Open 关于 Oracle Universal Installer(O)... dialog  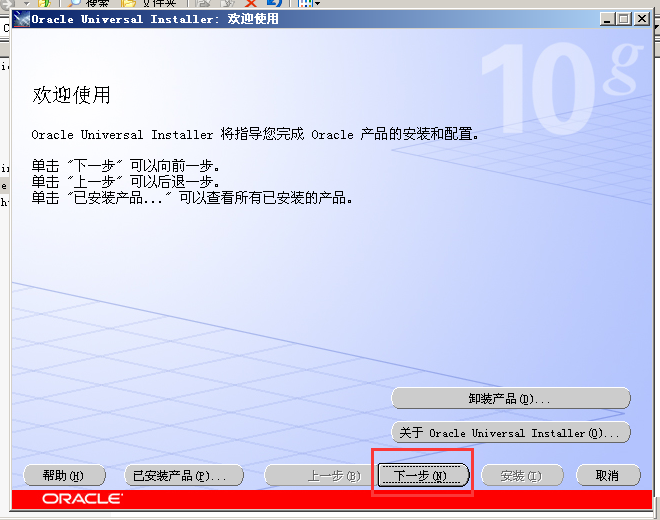511,432
